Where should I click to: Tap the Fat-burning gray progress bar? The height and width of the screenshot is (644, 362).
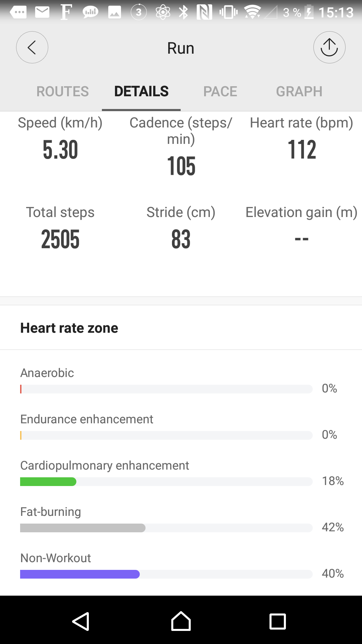pyautogui.click(x=83, y=528)
